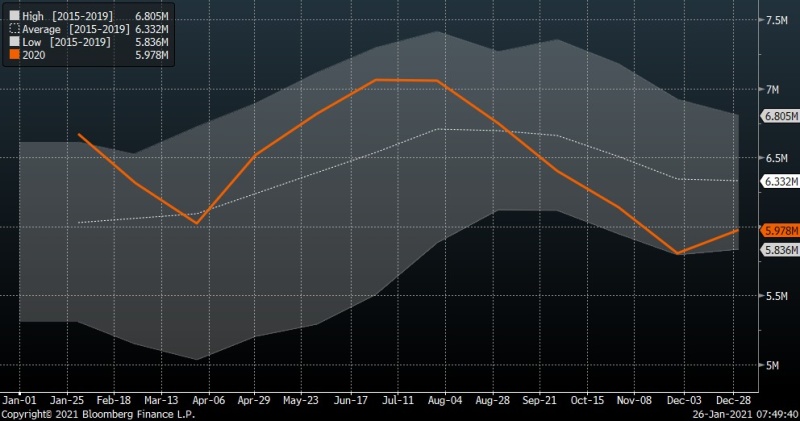Click the Jan-25 x-axis date

click(x=67, y=401)
